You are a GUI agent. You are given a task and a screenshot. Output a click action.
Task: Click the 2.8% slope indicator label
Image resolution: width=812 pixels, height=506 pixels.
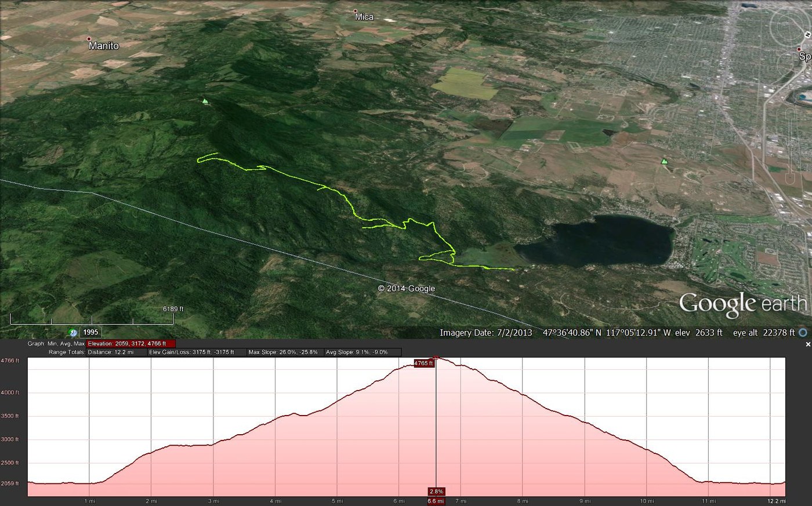[436, 492]
